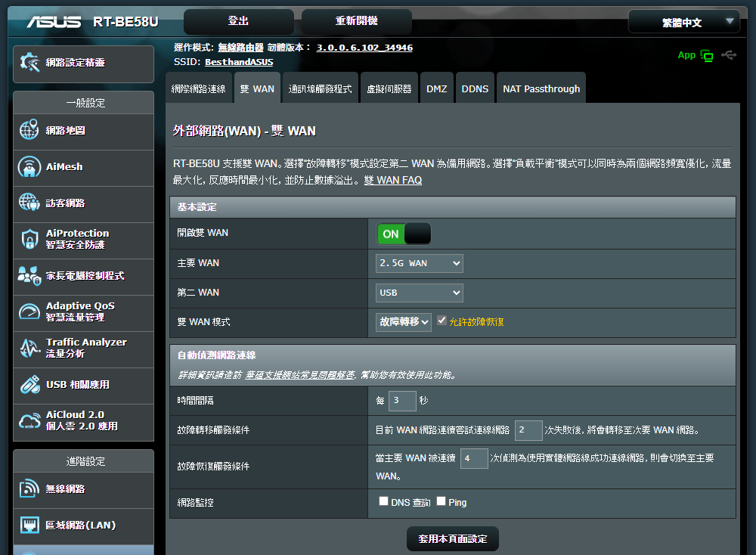This screenshot has height=555, width=756.
Task: Open the 主要 WAN dropdown
Action: click(420, 263)
